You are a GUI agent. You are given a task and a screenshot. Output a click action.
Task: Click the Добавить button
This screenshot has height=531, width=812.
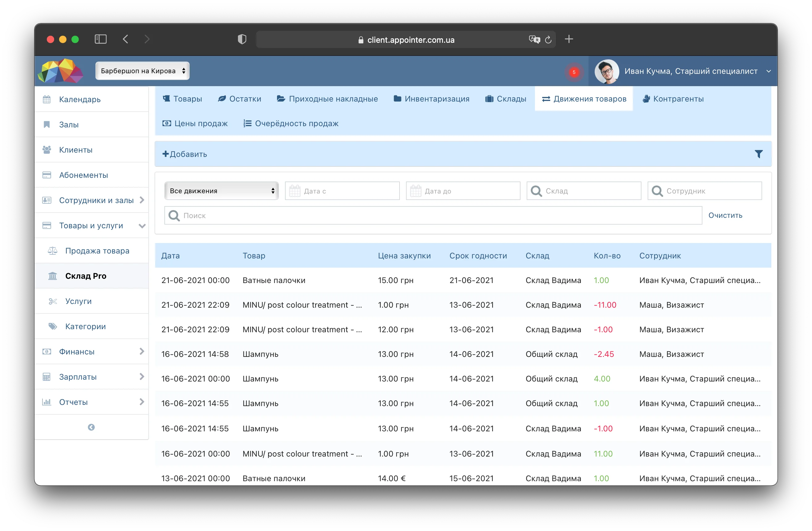pyautogui.click(x=185, y=154)
